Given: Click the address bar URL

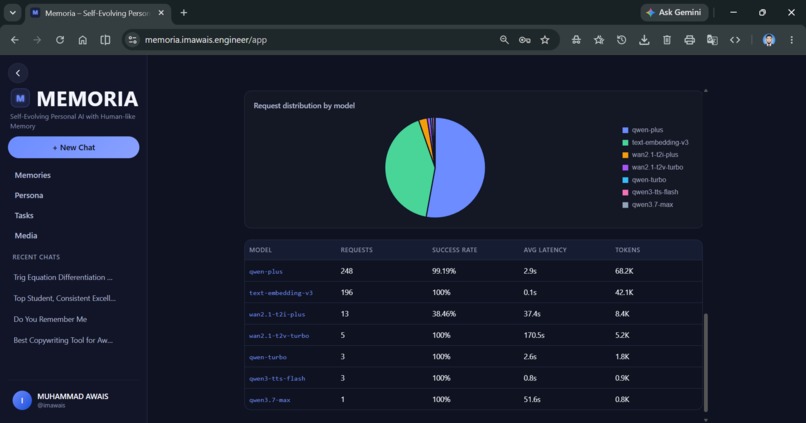Looking at the screenshot, I should point(206,40).
